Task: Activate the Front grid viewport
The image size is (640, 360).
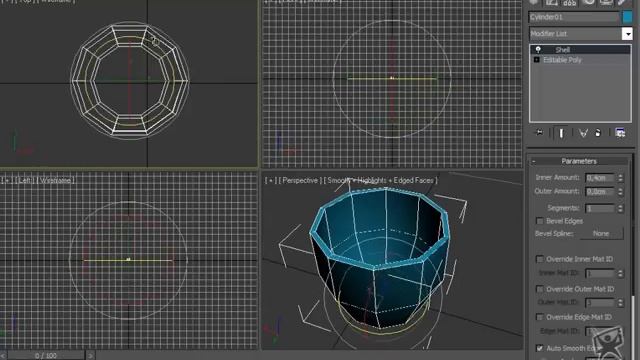Action: click(x=392, y=83)
